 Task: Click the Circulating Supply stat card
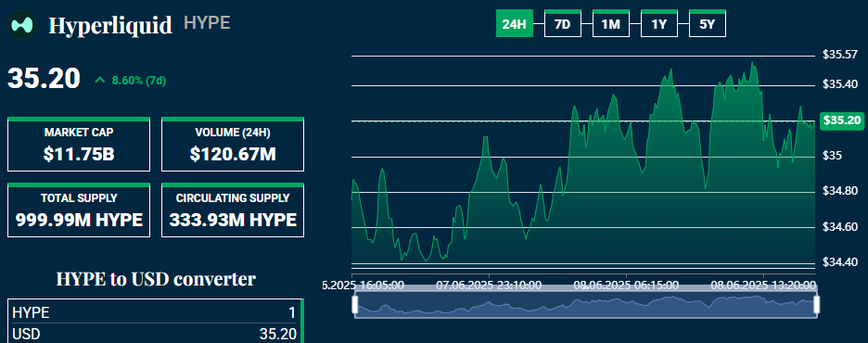click(x=233, y=210)
